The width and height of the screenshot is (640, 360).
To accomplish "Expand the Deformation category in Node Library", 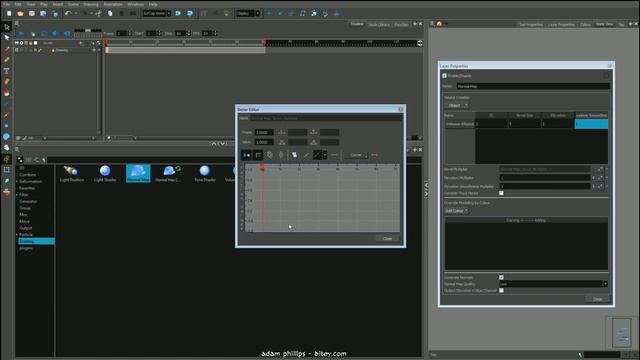I will click(x=17, y=182).
